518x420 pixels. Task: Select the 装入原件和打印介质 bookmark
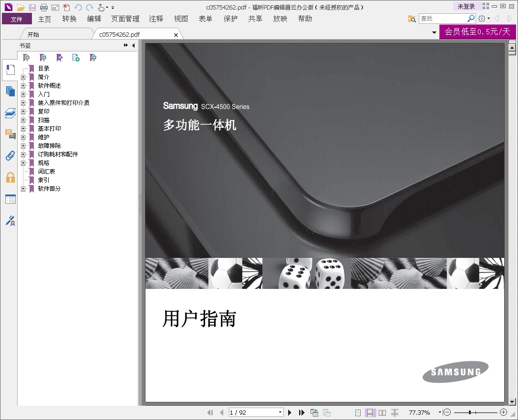click(x=63, y=102)
